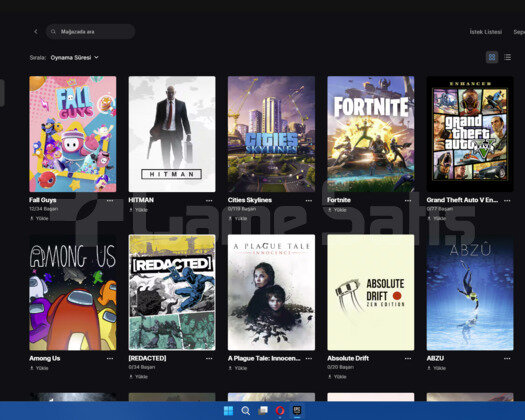The width and height of the screenshot is (525, 420).
Task: Click the 'Fall Guys' title text
Action: [43, 200]
